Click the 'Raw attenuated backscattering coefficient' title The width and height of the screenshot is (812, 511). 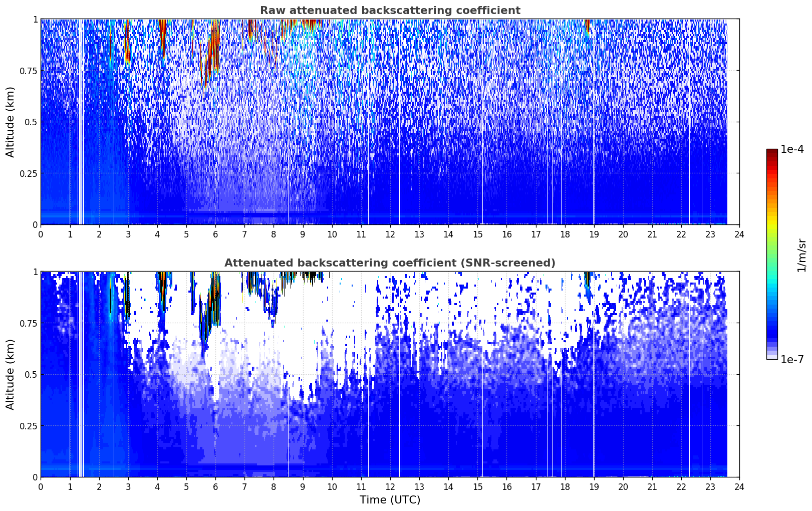tap(390, 11)
